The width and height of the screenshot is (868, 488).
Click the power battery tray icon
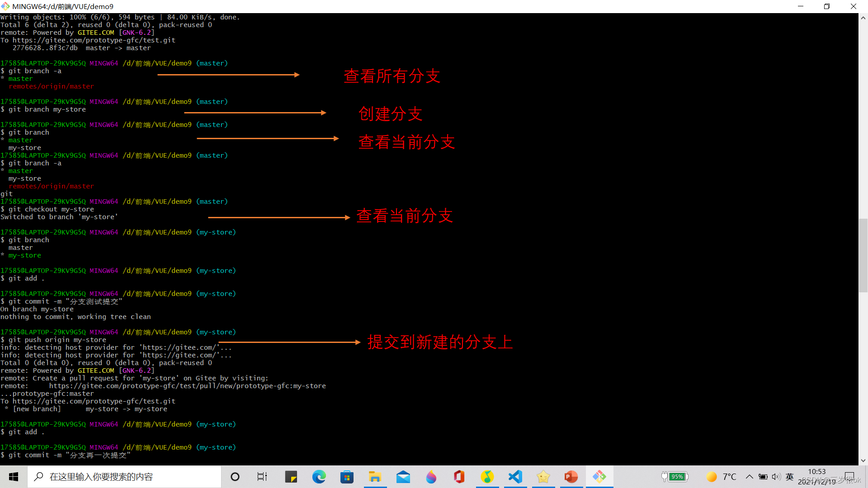click(763, 477)
